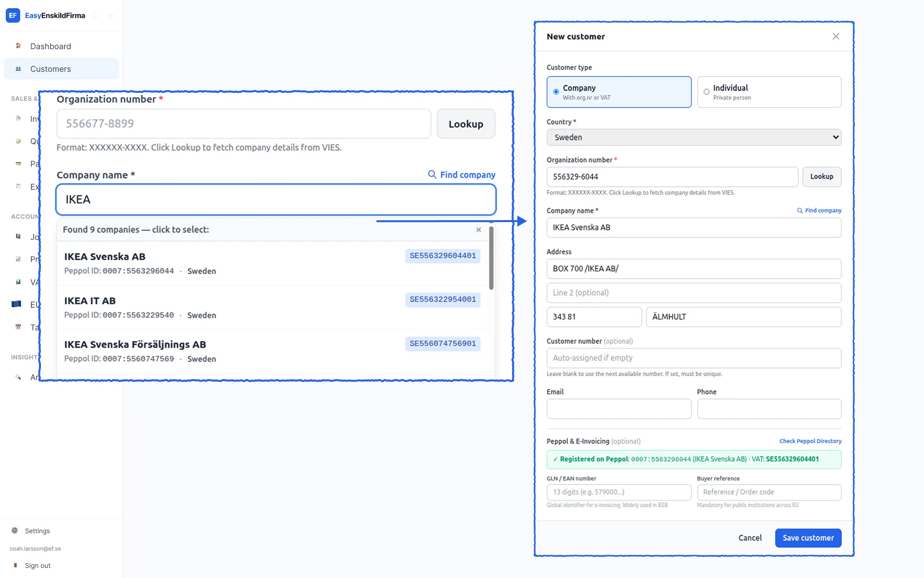Click the ledger book icon under ACCOUNTING in the sidebar
924x578 pixels.
click(x=18, y=236)
